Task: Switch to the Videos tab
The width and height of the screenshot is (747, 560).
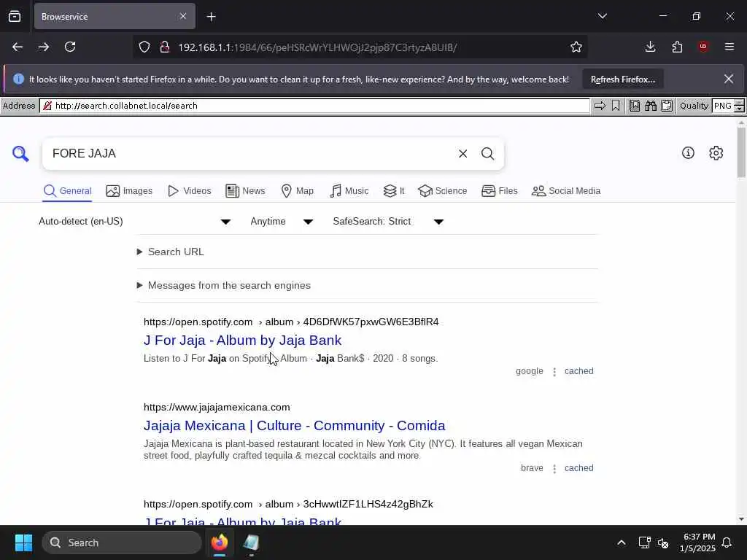Action: pyautogui.click(x=189, y=191)
